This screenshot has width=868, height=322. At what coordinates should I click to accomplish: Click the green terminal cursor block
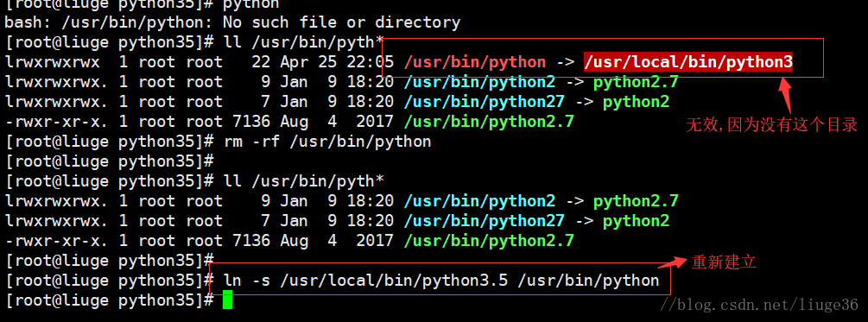[x=227, y=300]
